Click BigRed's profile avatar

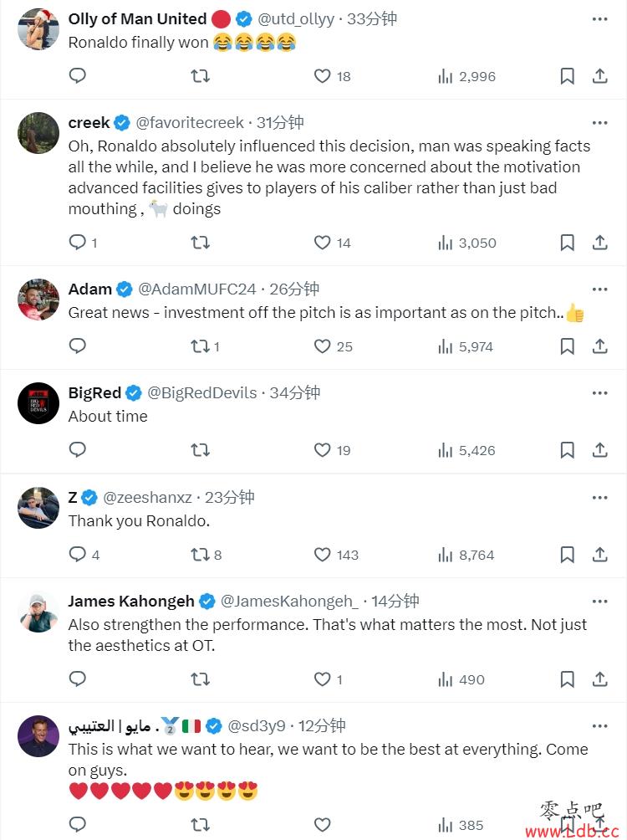(38, 403)
